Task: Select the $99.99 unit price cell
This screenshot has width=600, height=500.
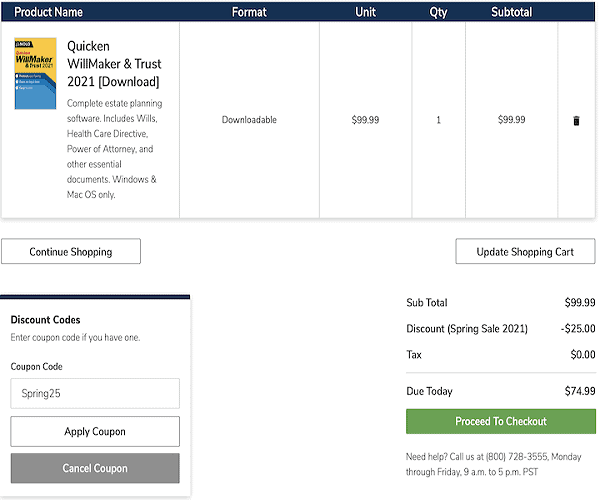Action: pos(365,120)
